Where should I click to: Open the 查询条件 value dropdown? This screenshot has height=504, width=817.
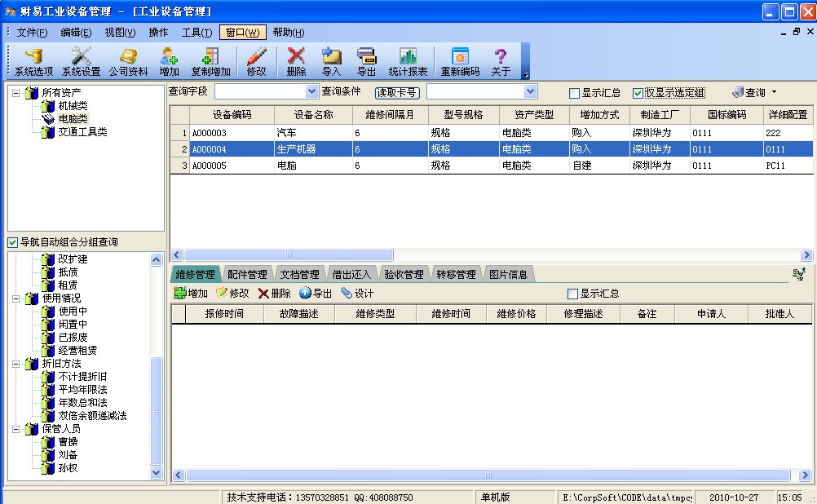530,91
